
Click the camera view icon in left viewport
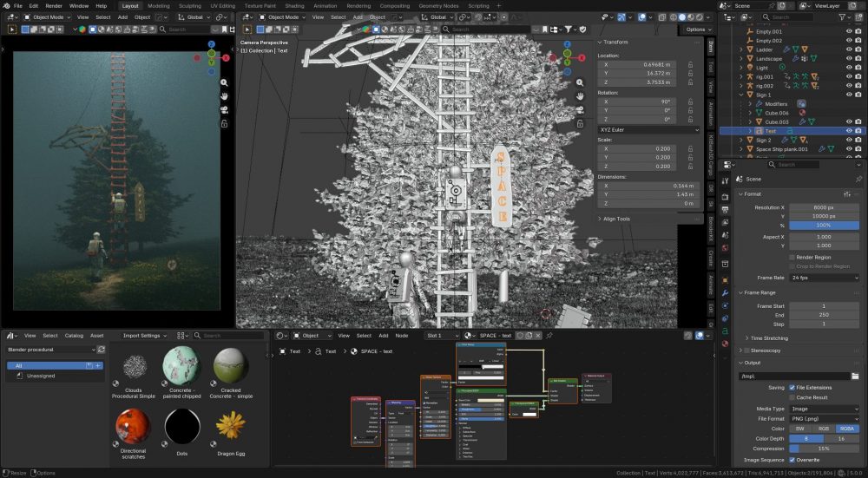click(x=224, y=109)
